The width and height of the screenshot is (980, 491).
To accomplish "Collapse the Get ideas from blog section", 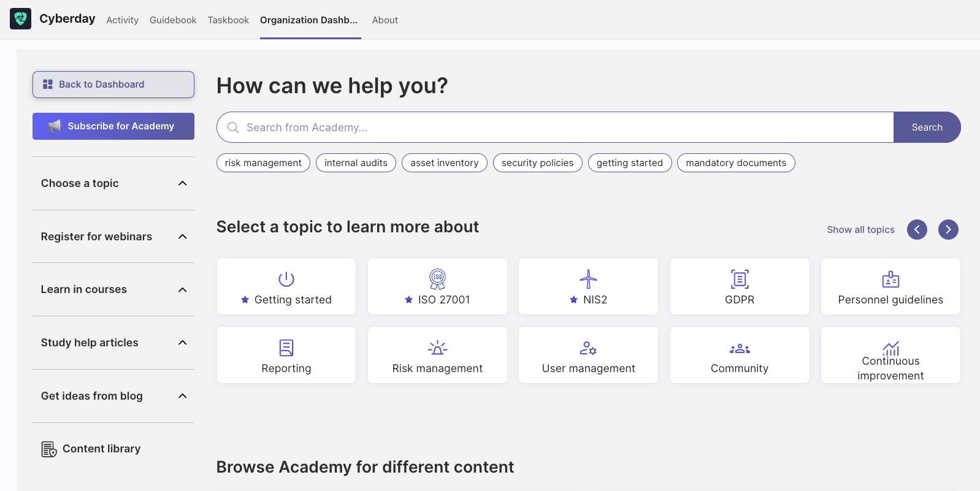I will [x=183, y=396].
